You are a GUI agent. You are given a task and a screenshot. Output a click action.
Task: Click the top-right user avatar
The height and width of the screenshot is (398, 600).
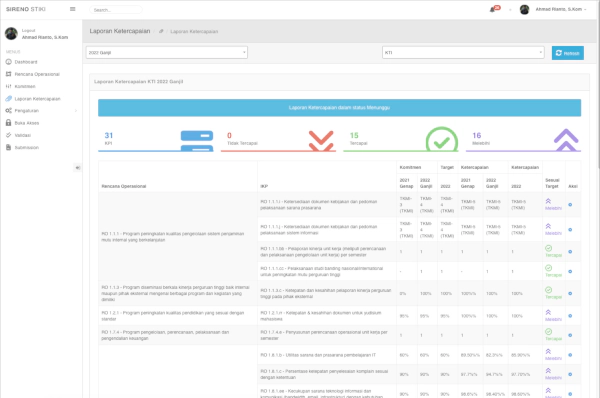524,10
